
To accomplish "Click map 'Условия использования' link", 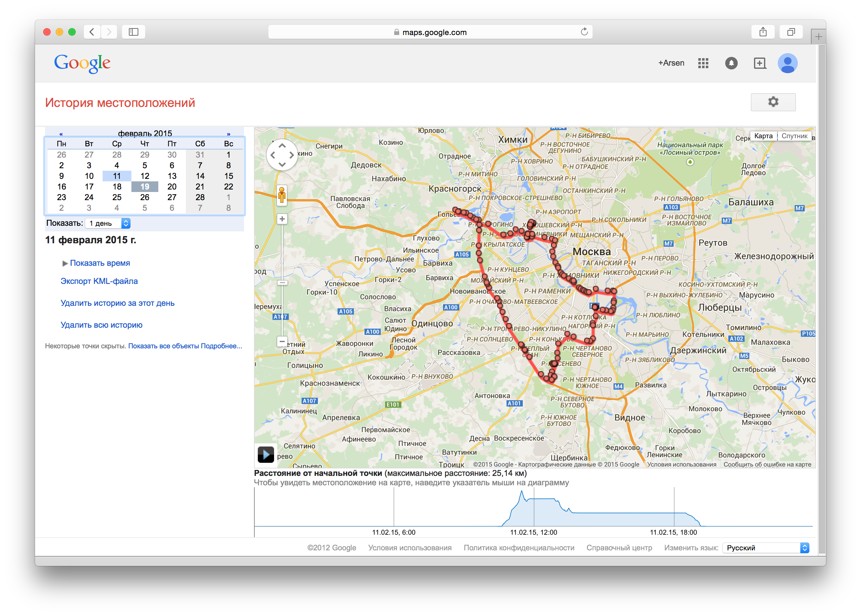I will click(x=681, y=464).
